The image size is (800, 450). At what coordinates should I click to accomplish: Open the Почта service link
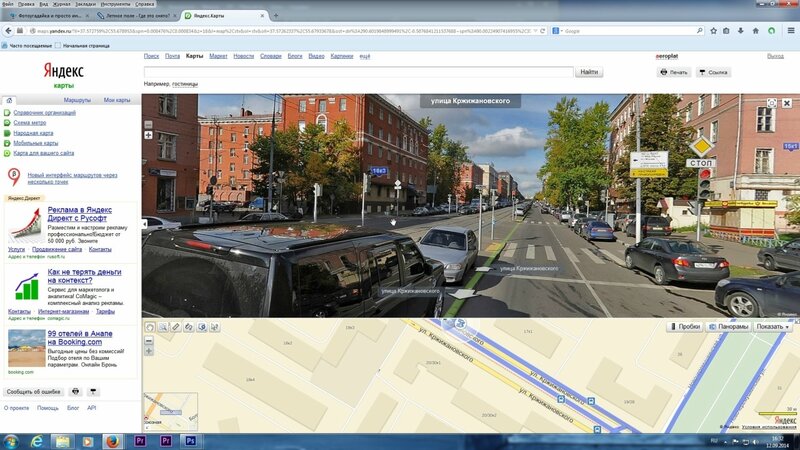click(x=172, y=56)
